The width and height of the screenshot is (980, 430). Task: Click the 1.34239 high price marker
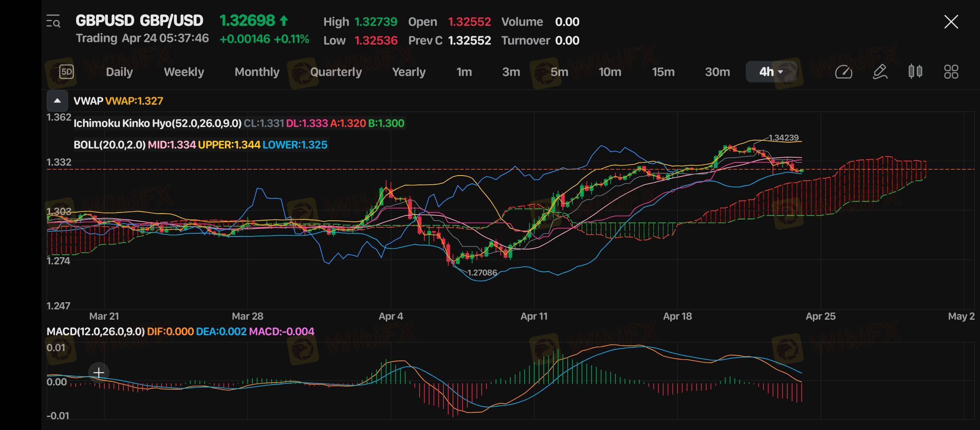tap(783, 138)
